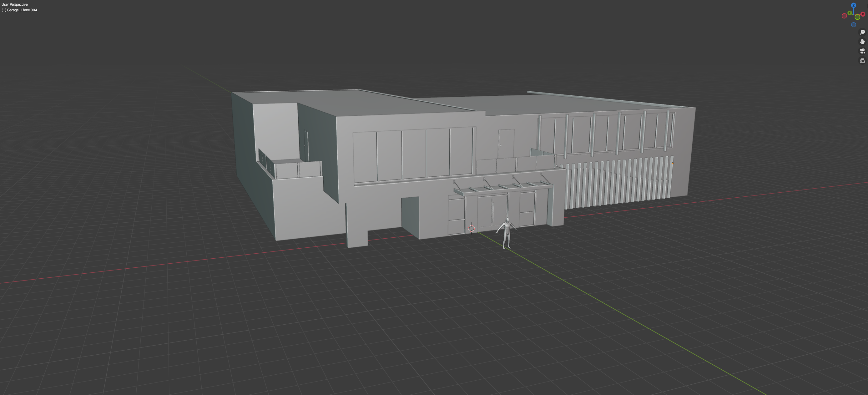868x395 pixels.
Task: Click the hand pan view icon
Action: (x=862, y=42)
